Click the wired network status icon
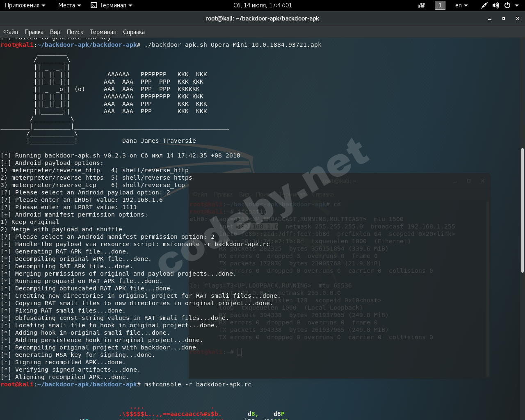The width and height of the screenshot is (525, 420). pyautogui.click(x=484, y=5)
